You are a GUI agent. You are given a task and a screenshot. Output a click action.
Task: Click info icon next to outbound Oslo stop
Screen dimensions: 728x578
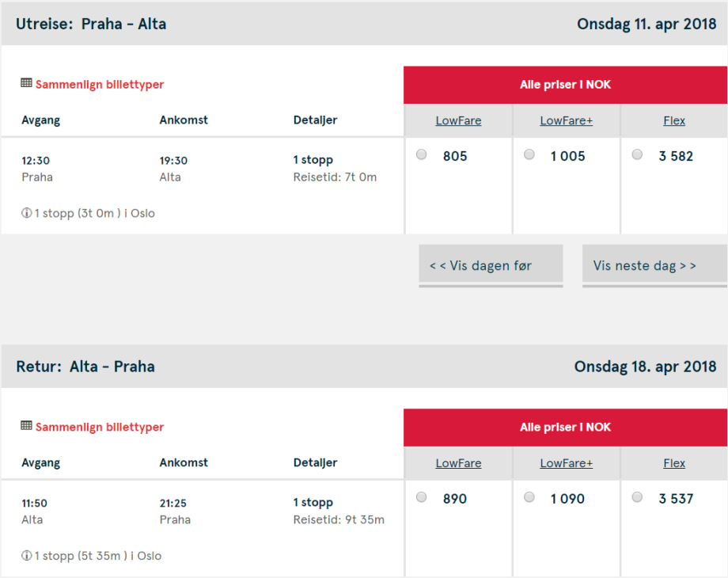click(26, 213)
